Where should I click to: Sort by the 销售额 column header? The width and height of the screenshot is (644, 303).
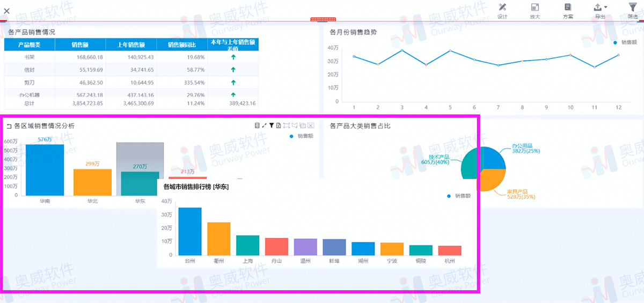[x=80, y=45]
